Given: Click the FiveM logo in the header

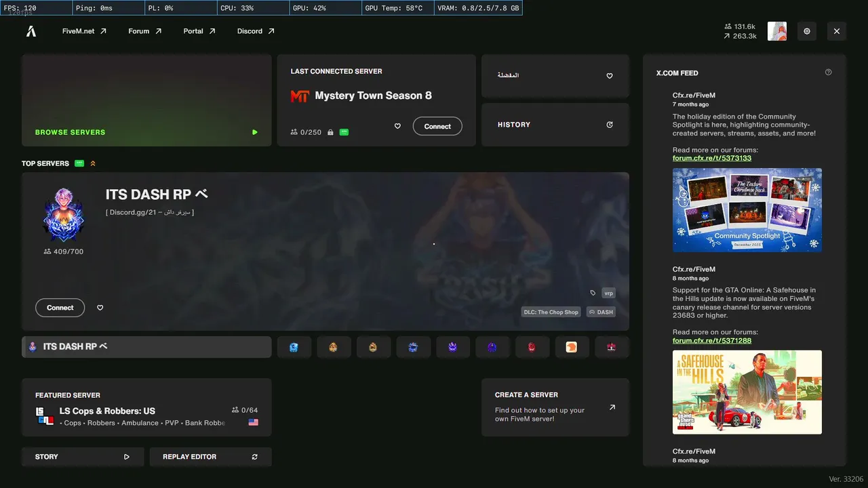Looking at the screenshot, I should click(31, 31).
